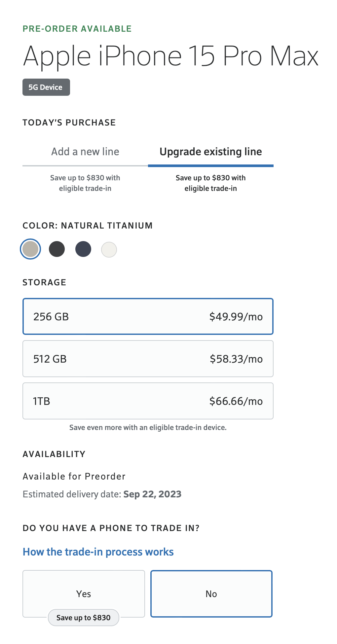337x644 pixels.
Task: Select the Upgrade existing line tab
Action: pyautogui.click(x=210, y=152)
